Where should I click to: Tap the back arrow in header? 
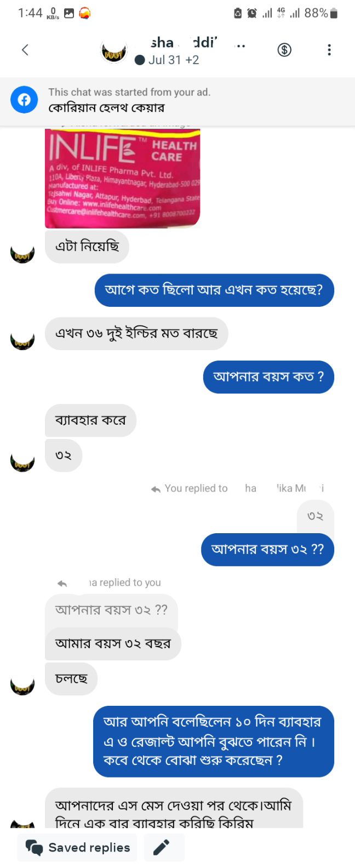(x=25, y=50)
